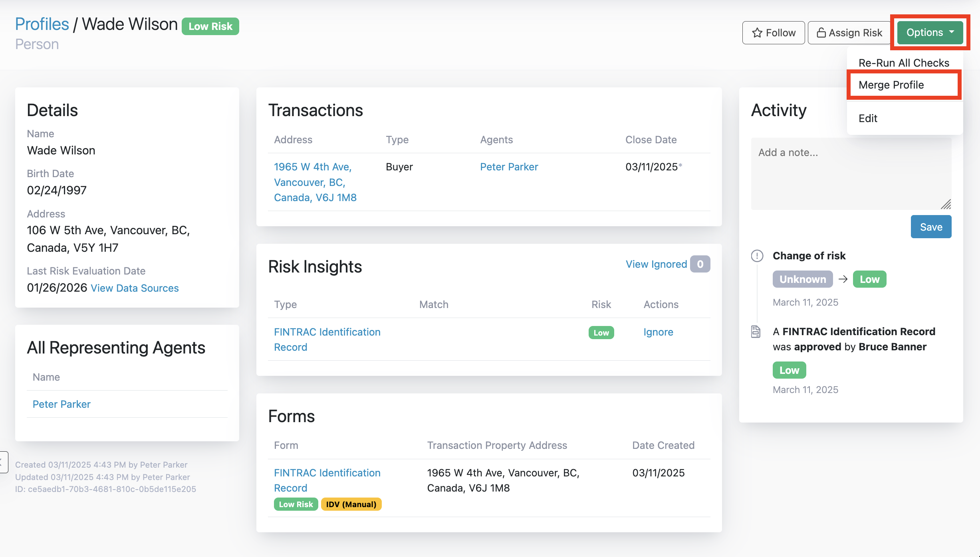Choose Merge Profile menu item
This screenshot has height=557, width=980.
pos(891,85)
